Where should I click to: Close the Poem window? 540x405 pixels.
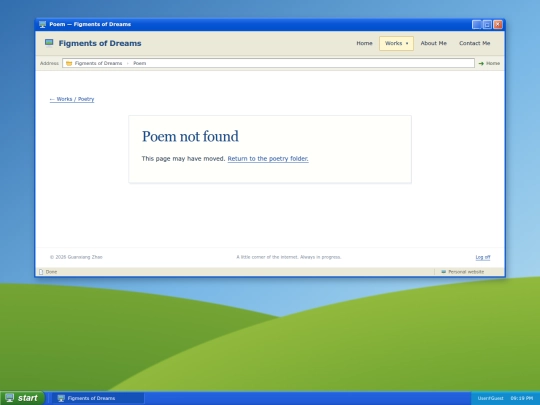click(x=498, y=24)
